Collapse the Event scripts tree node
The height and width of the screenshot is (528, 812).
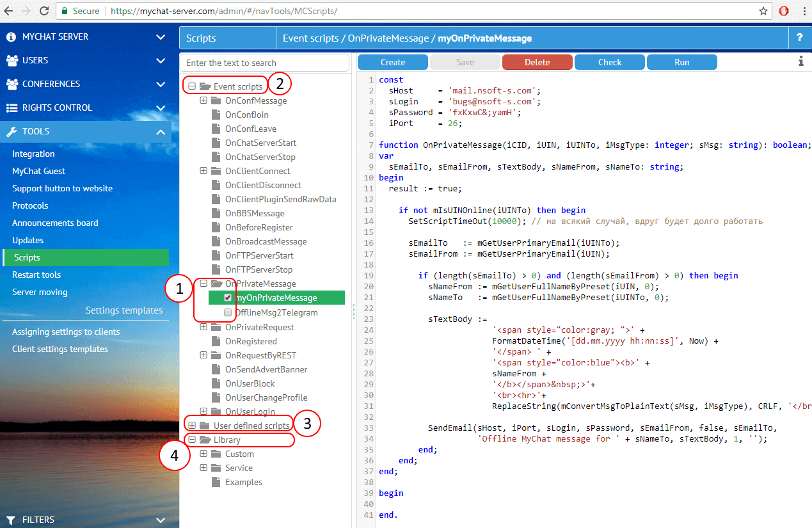[x=192, y=86]
